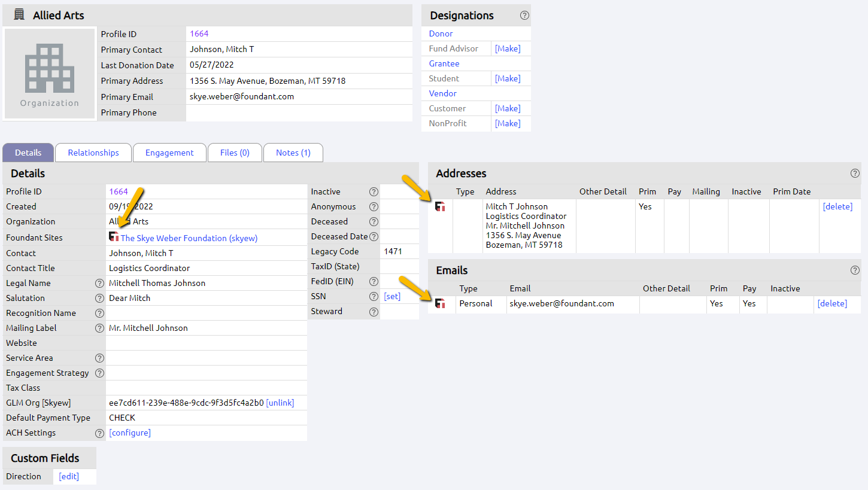Screen dimensions: 868x490
Task: View help for Engagement Strategy
Action: (x=99, y=373)
